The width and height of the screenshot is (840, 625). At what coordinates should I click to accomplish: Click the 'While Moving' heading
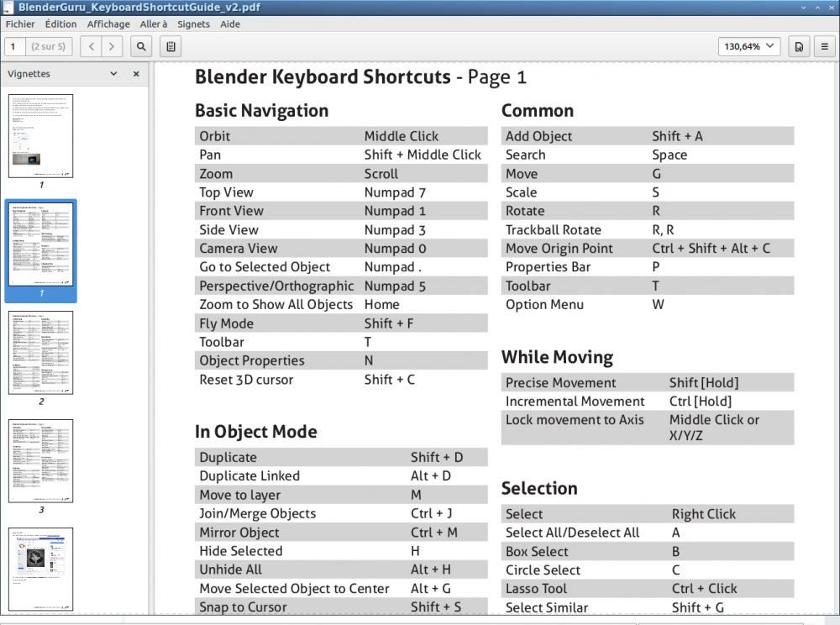557,357
